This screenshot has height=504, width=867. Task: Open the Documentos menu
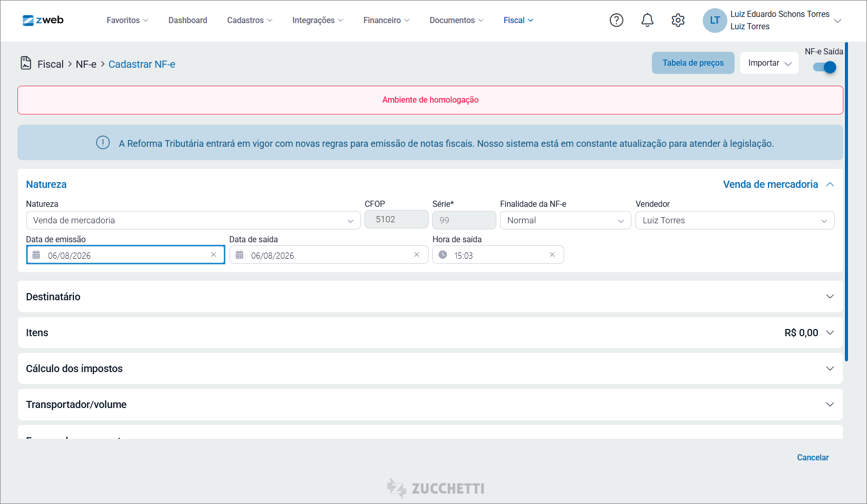[x=456, y=20]
